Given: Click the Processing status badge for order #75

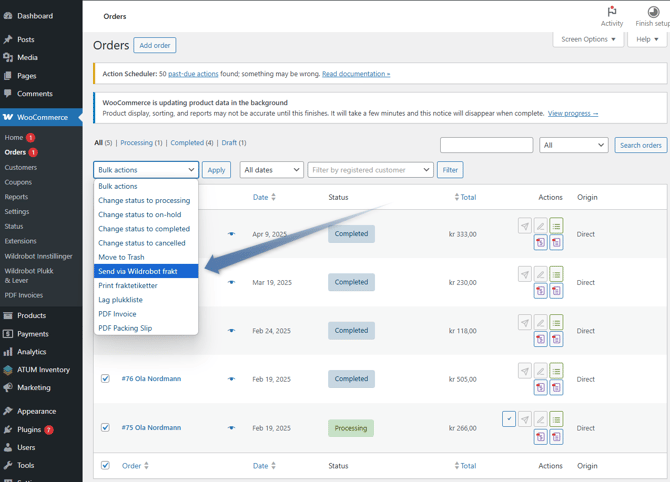Looking at the screenshot, I should (x=351, y=428).
